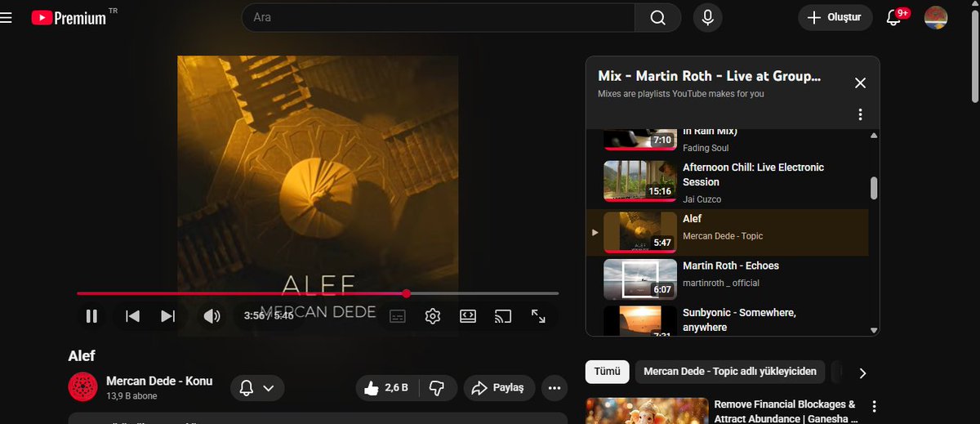
Task: Open the account avatar menu
Action: (936, 17)
